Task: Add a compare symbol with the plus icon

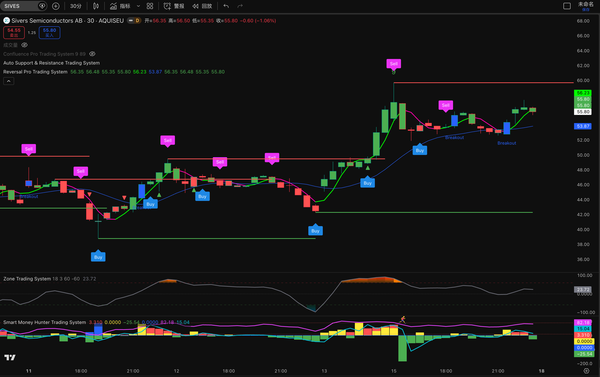Action: [x=55, y=6]
